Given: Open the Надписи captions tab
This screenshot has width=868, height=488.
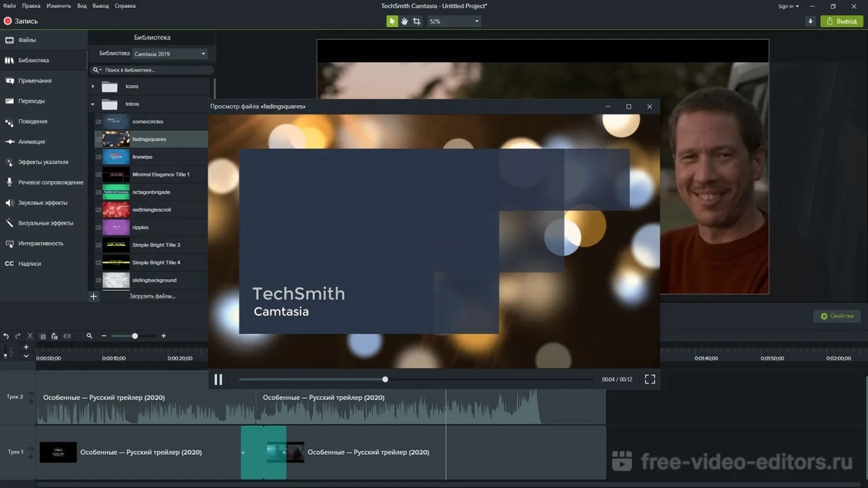Looking at the screenshot, I should tap(44, 264).
